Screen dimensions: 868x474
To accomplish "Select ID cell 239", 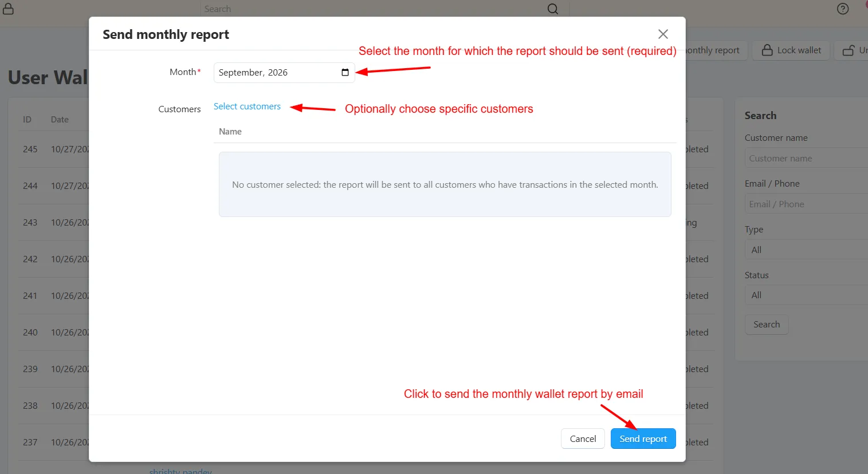I will coord(30,369).
